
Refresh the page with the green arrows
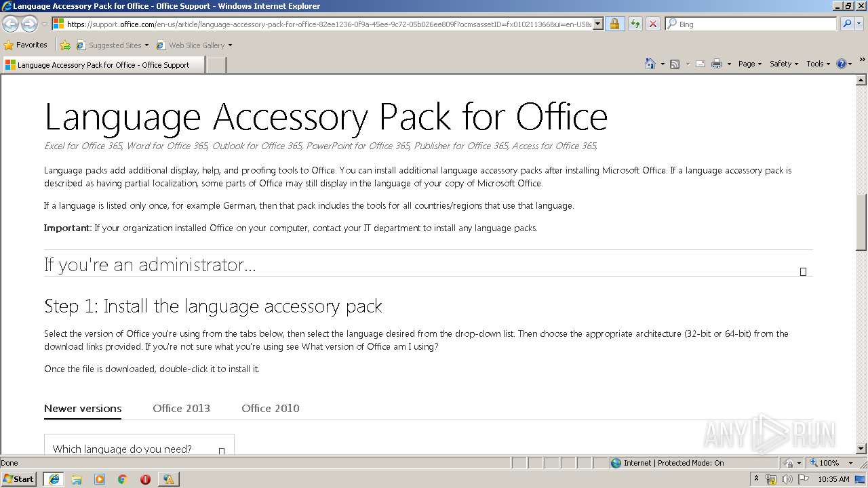click(635, 24)
